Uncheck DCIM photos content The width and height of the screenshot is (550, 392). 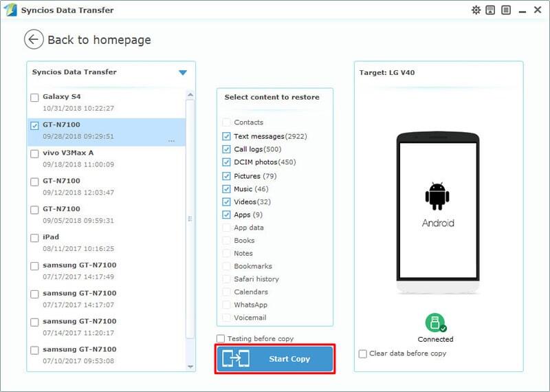pyautogui.click(x=226, y=162)
